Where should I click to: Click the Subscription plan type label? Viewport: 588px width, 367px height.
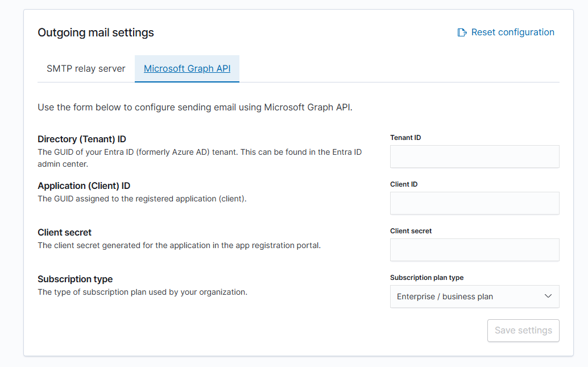point(426,278)
